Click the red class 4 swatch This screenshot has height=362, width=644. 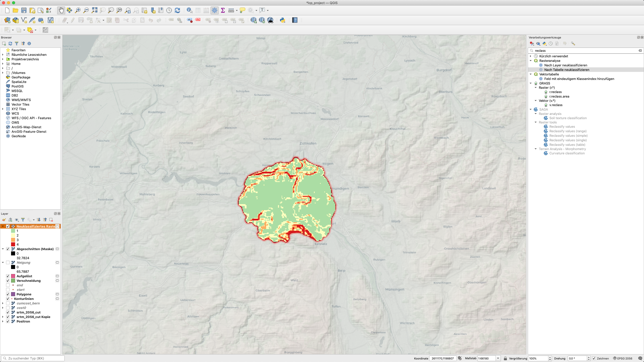(x=13, y=244)
